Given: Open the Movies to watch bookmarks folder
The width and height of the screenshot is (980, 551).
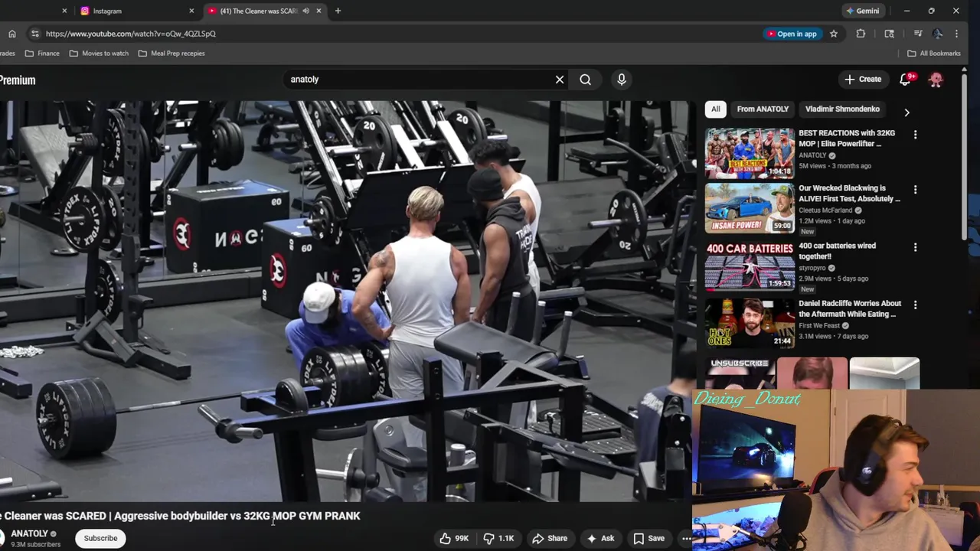Looking at the screenshot, I should click(x=99, y=54).
